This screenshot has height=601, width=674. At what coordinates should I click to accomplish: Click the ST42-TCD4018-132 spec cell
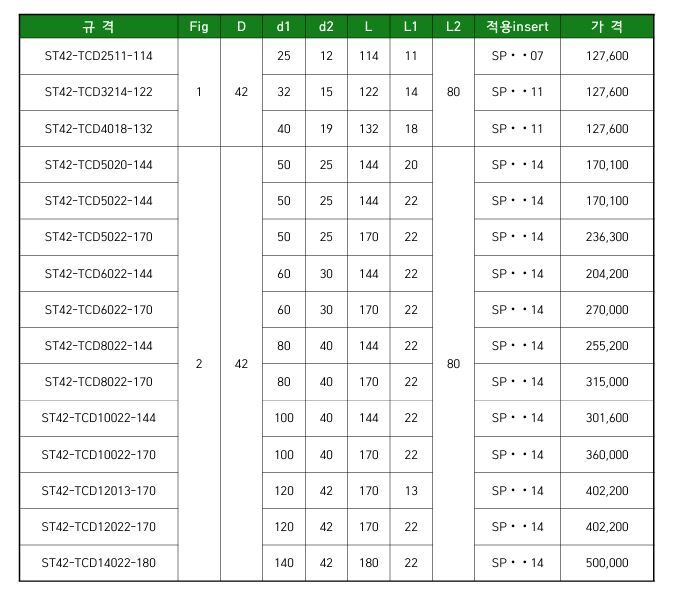tap(98, 128)
